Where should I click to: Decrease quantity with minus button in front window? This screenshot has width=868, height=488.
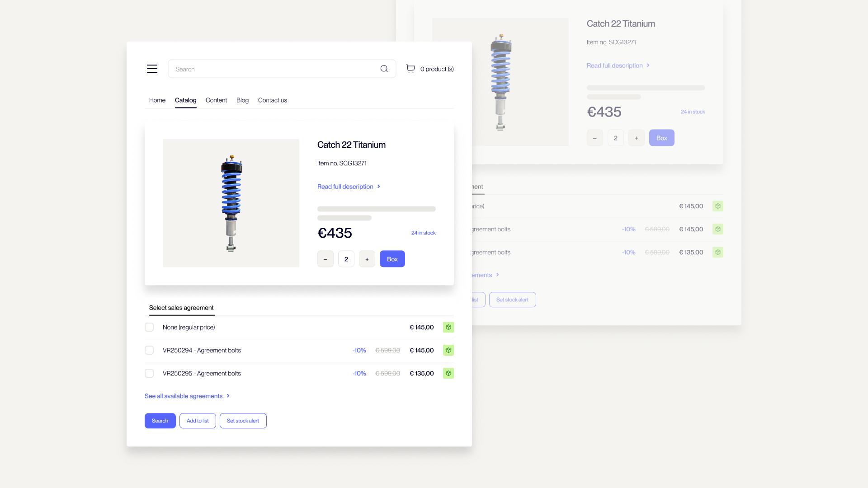[x=325, y=259]
